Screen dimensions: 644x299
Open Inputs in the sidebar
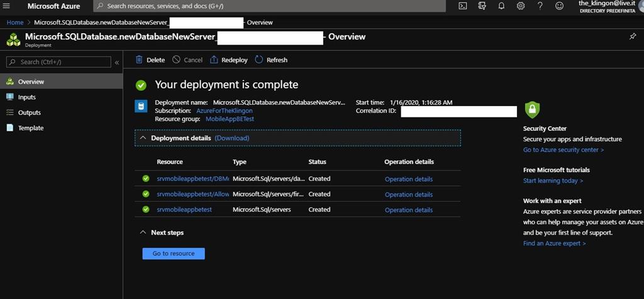[61, 97]
